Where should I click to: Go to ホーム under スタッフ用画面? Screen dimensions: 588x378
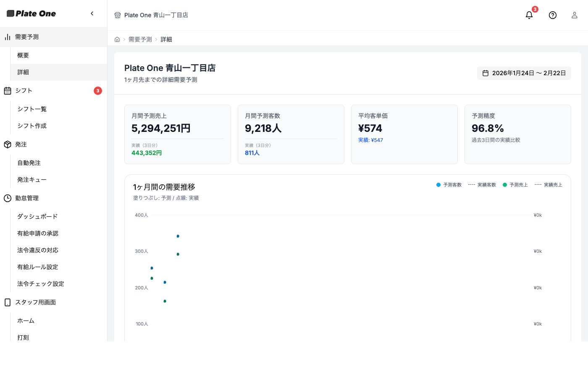59,321
